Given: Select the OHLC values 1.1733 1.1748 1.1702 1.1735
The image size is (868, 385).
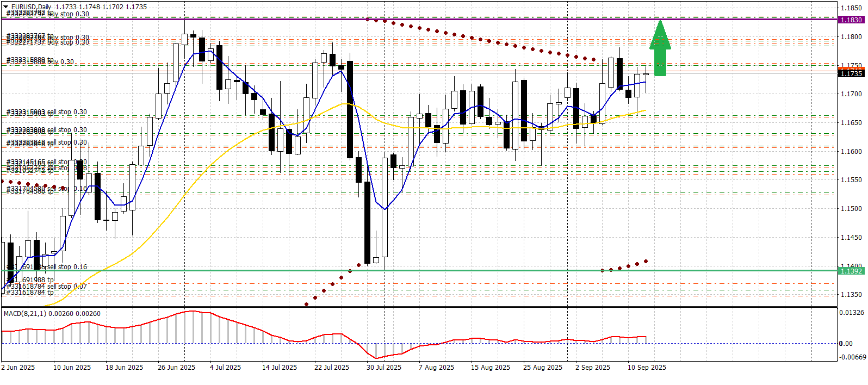Looking at the screenshot, I should tap(101, 7).
